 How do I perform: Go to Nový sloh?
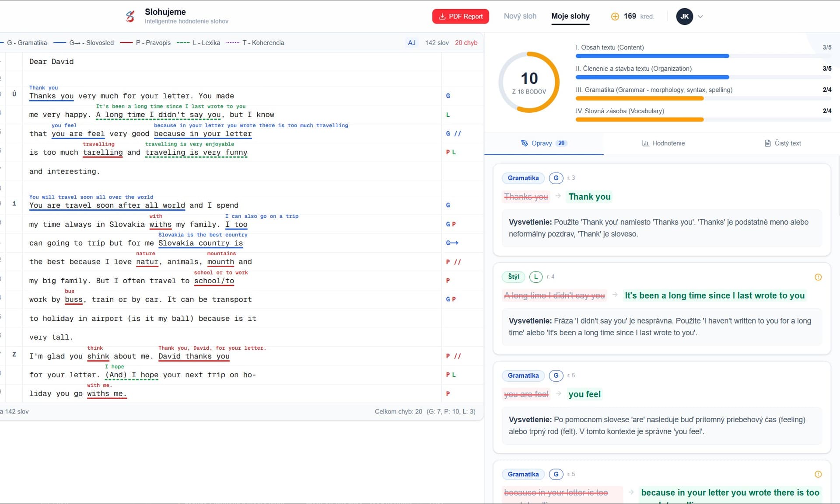[520, 16]
